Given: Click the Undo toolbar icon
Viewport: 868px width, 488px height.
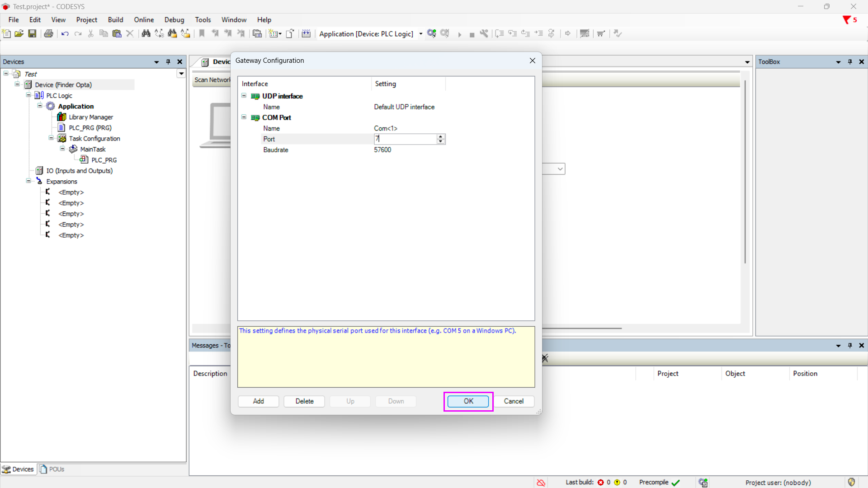Looking at the screenshot, I should 65,33.
